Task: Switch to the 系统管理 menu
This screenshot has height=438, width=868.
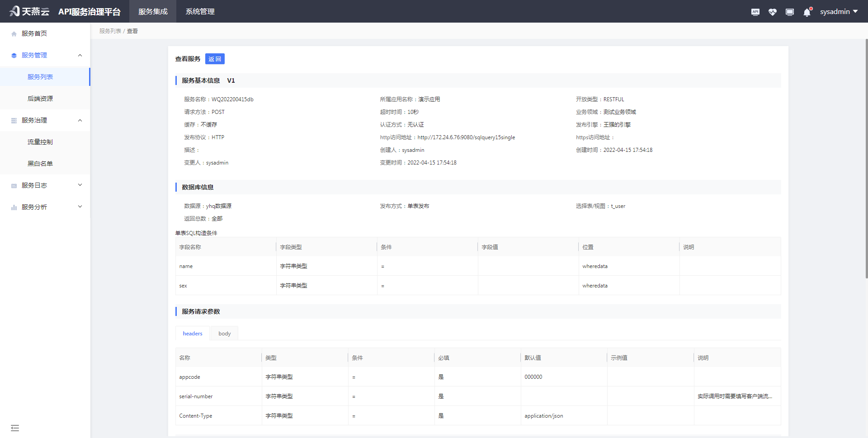Action: 199,11
